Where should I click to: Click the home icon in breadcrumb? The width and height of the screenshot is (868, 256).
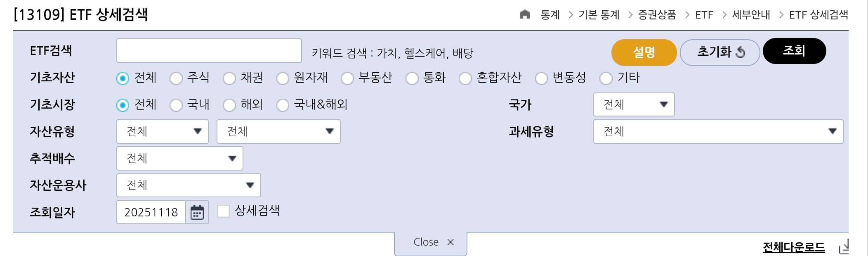[525, 15]
